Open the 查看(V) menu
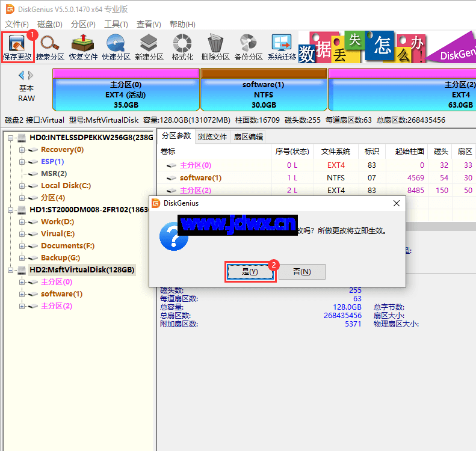Image resolution: width=476 pixels, height=451 pixels. pyautogui.click(x=149, y=24)
